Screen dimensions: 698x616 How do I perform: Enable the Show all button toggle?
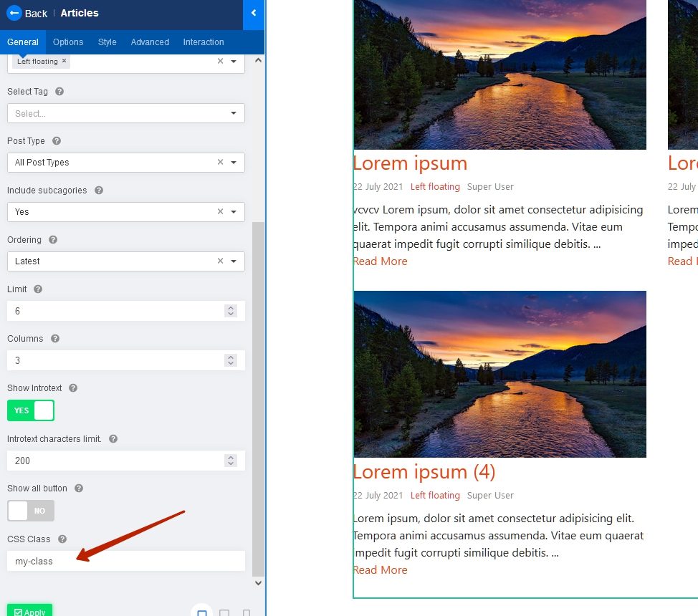(x=31, y=511)
